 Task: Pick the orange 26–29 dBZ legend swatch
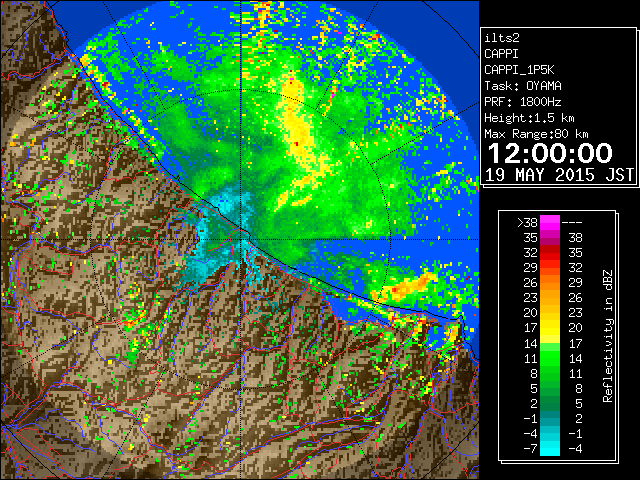(x=550, y=283)
